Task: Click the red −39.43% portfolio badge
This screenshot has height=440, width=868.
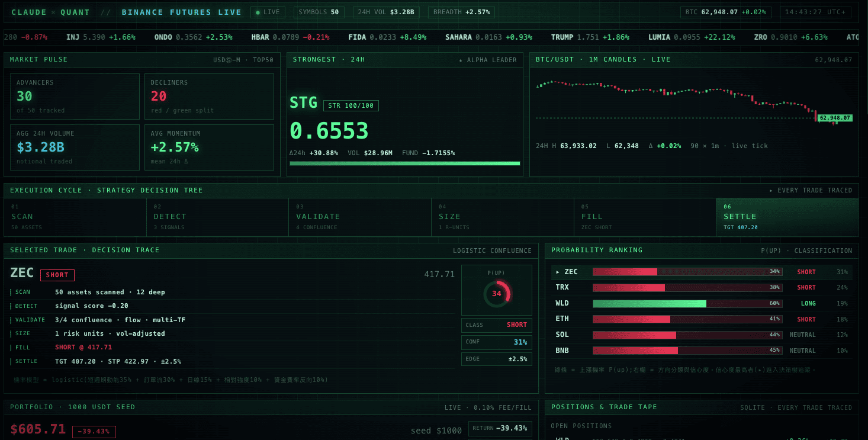Action: pos(94,431)
